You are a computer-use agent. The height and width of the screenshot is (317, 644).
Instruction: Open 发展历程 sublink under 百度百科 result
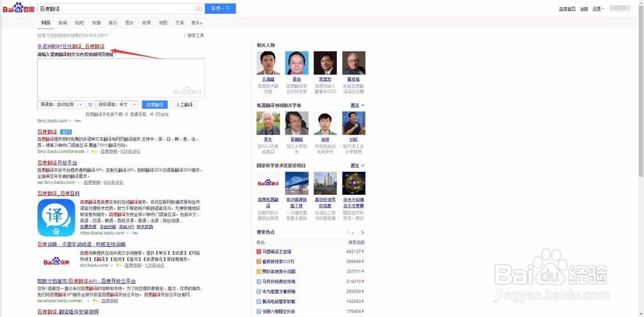88,227
